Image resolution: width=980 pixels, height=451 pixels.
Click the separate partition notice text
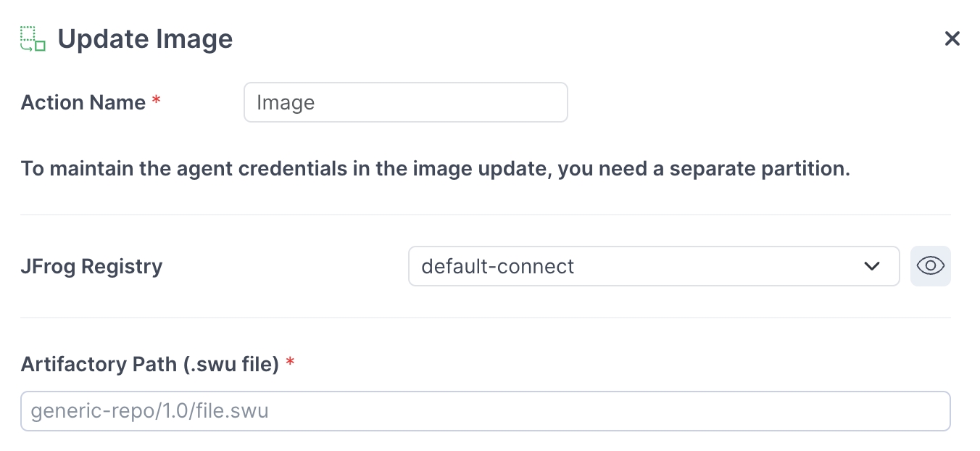pyautogui.click(x=435, y=169)
